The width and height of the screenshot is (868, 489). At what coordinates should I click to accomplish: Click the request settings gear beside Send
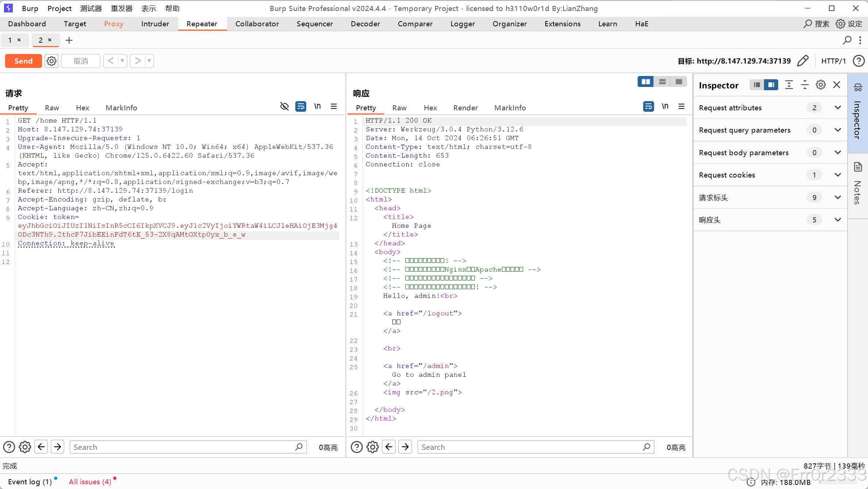[51, 61]
